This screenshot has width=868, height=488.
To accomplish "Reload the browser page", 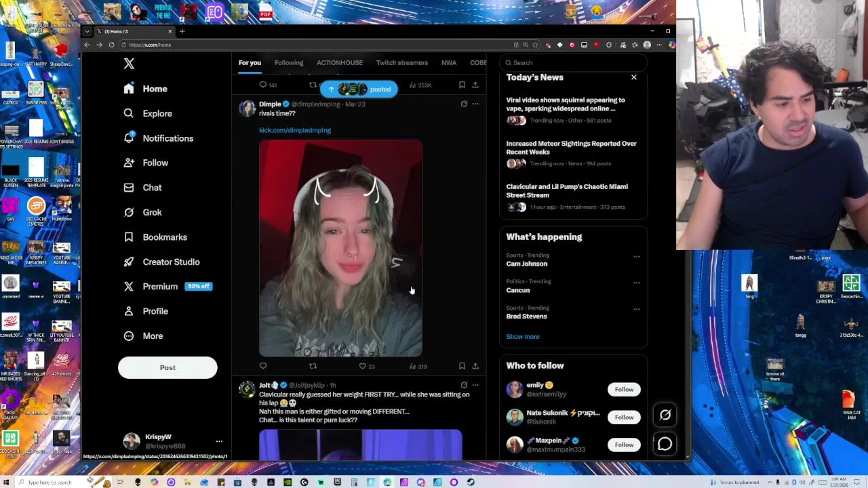I will 111,45.
